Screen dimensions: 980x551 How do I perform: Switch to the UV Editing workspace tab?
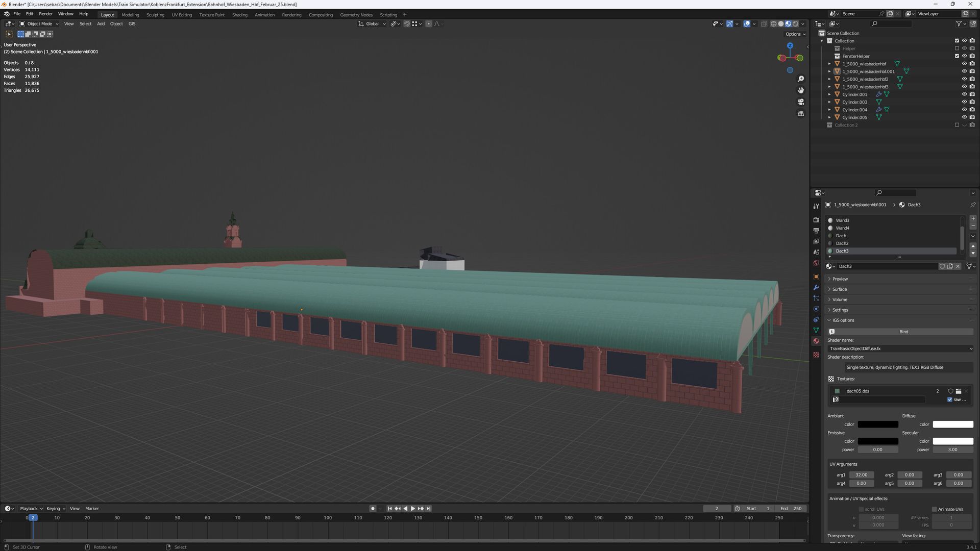pyautogui.click(x=182, y=15)
